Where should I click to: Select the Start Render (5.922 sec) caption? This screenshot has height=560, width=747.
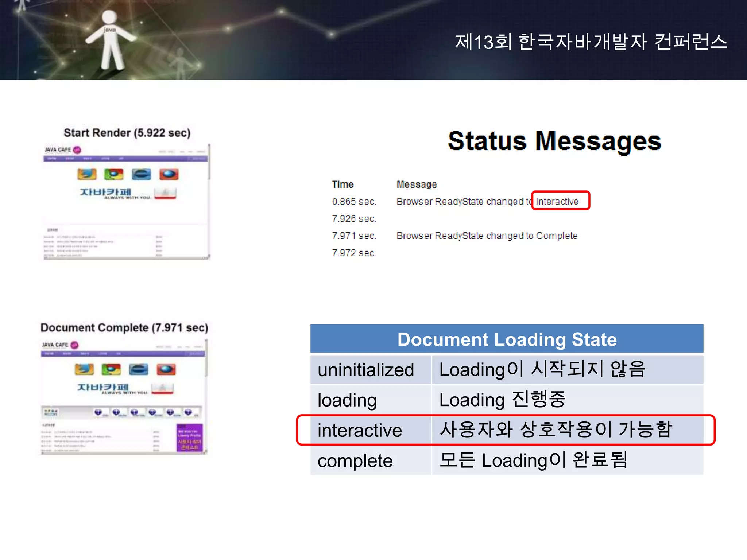coord(127,133)
